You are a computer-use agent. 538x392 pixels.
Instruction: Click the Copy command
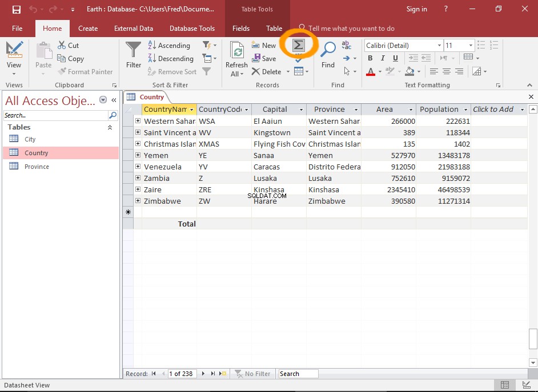pyautogui.click(x=70, y=59)
